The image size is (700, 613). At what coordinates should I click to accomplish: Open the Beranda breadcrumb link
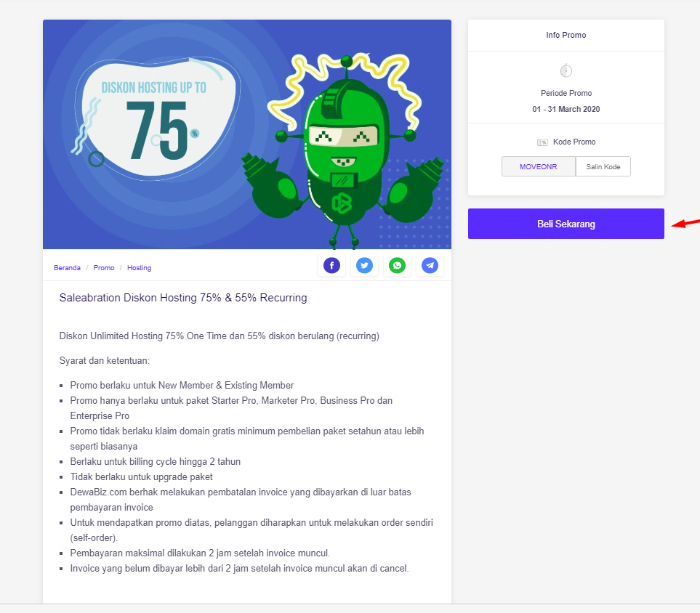tap(67, 268)
